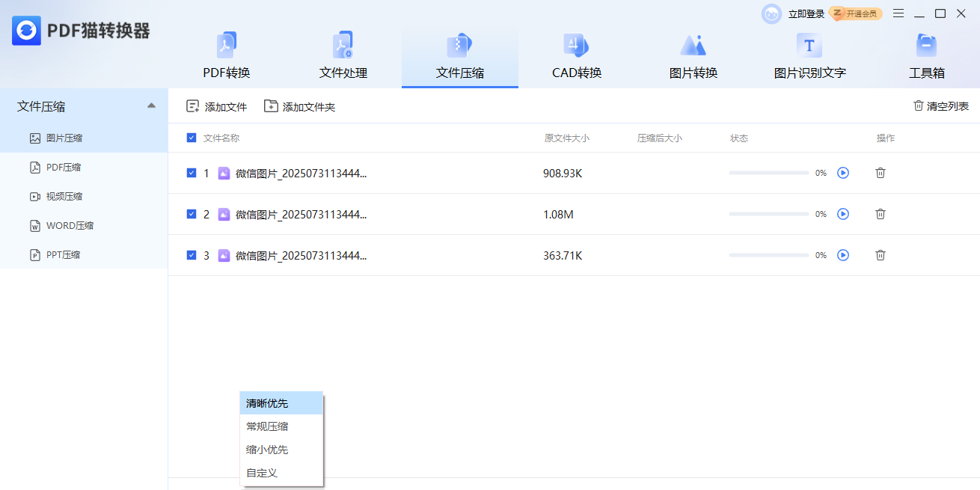Image resolution: width=980 pixels, height=490 pixels.
Task: Open the hamburger menu top right
Action: point(898,13)
